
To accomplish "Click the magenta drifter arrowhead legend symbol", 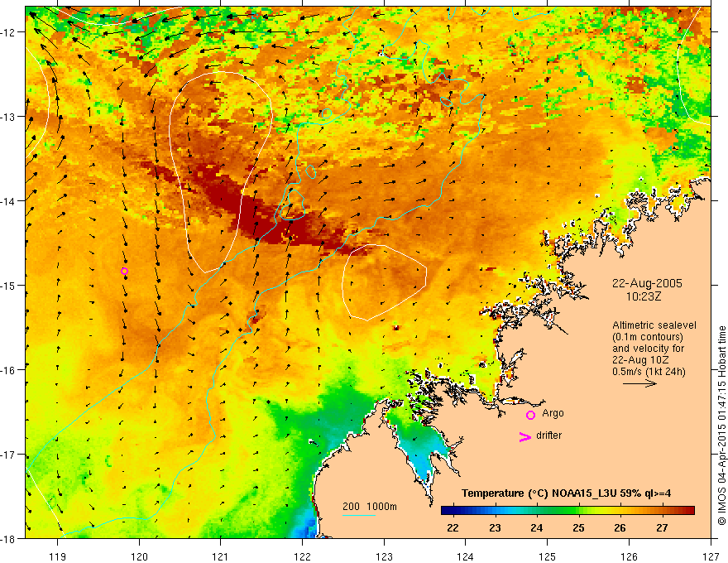I will pos(524,436).
